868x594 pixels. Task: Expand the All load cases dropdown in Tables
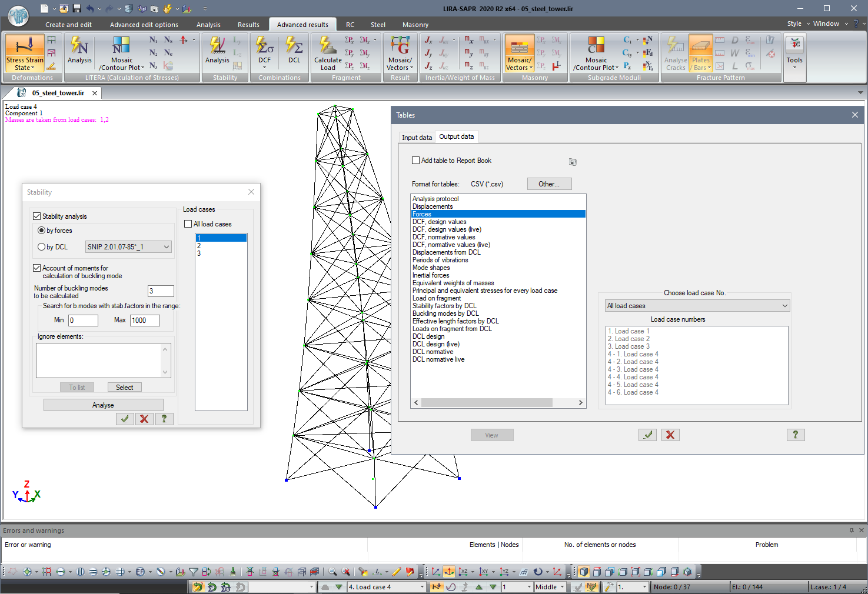(697, 306)
